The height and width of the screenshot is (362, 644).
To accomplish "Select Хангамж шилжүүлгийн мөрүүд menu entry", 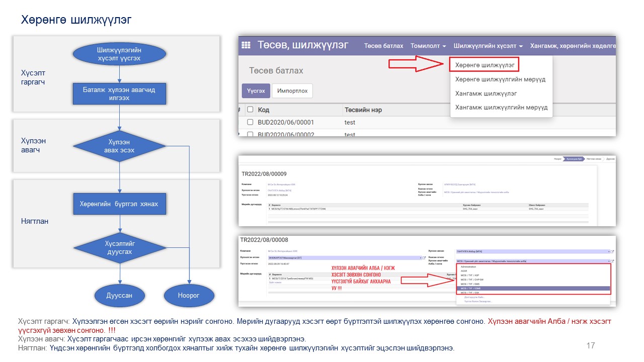I will tap(501, 108).
